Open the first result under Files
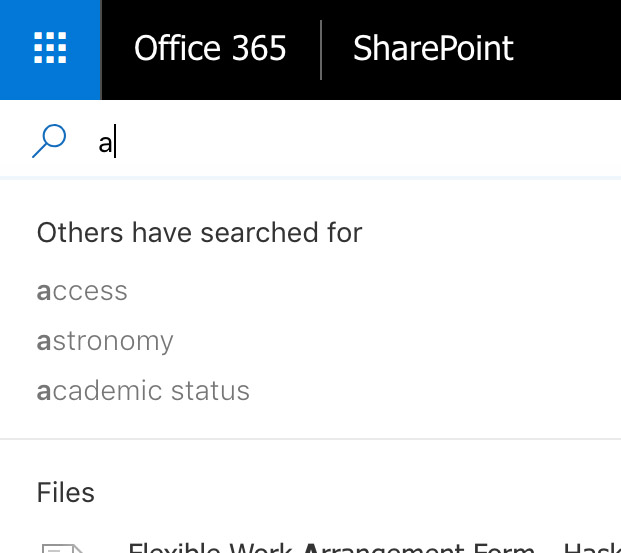The height and width of the screenshot is (553, 621). click(x=374, y=547)
